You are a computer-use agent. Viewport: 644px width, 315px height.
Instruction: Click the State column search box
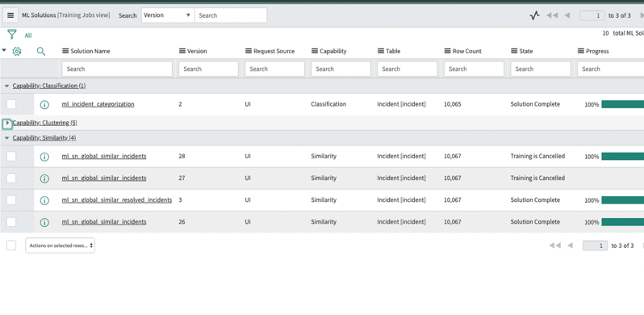tap(541, 69)
